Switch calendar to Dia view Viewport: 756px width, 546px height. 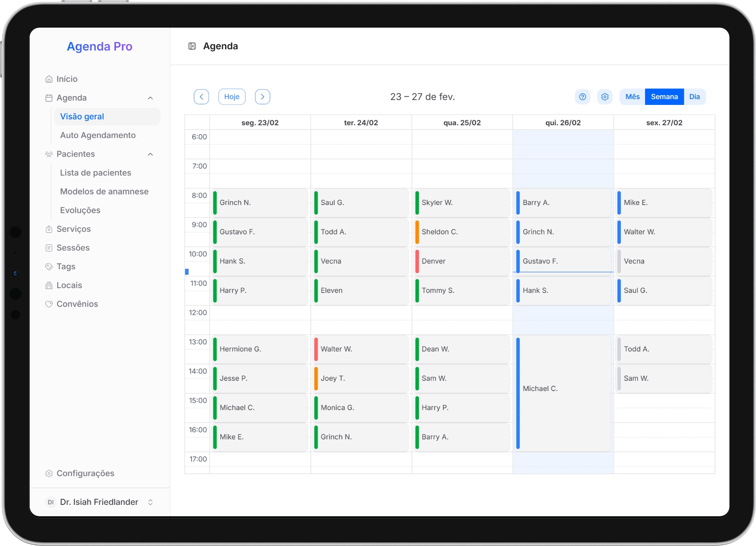694,97
